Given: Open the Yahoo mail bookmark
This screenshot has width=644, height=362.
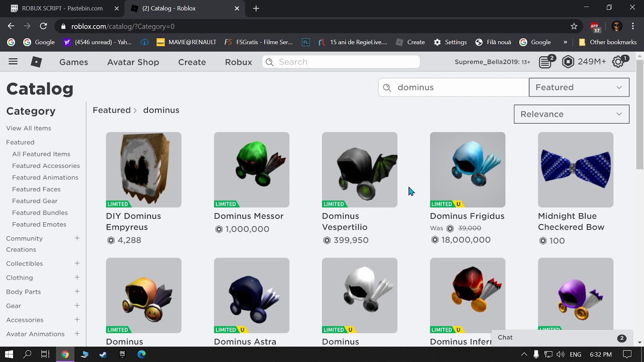Looking at the screenshot, I should pyautogui.click(x=98, y=42).
